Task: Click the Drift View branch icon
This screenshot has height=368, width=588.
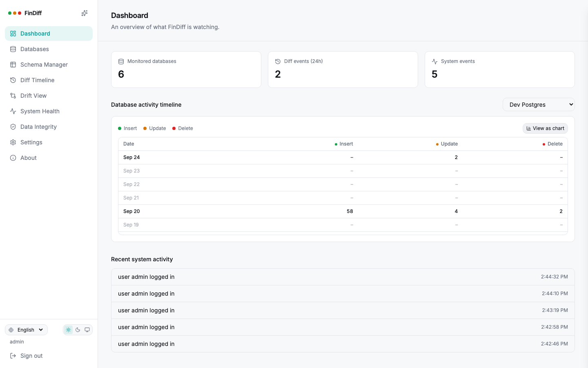Action: click(13, 96)
